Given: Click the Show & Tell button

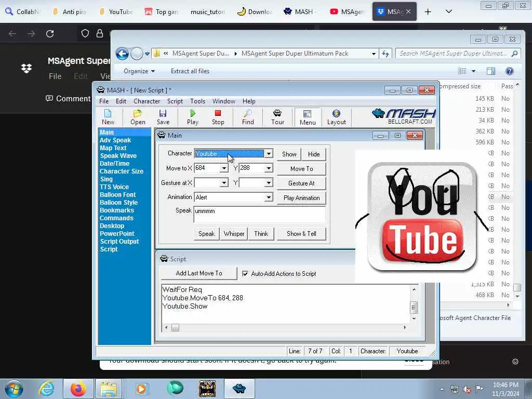Looking at the screenshot, I should (301, 234).
